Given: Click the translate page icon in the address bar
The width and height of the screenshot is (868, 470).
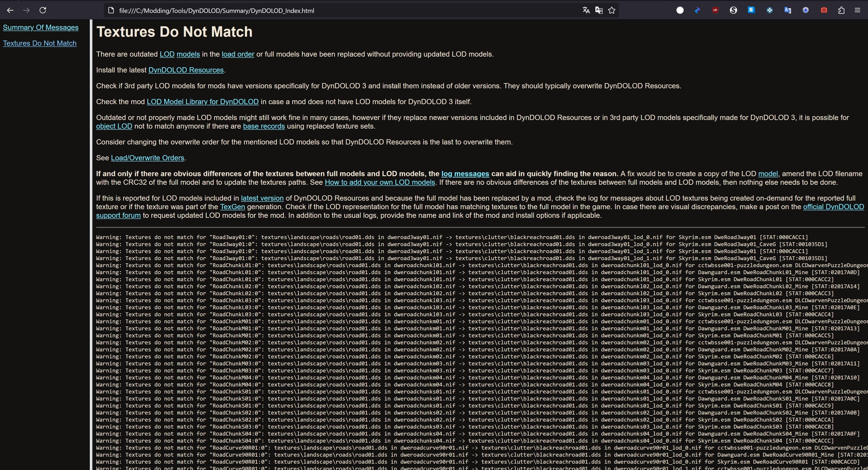Looking at the screenshot, I should [586, 10].
